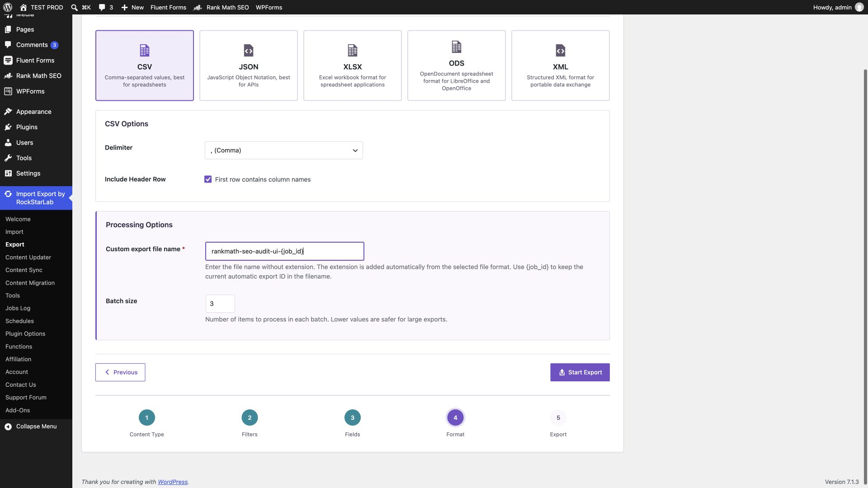Go to step 3 Fields
The width and height of the screenshot is (868, 488).
tap(353, 418)
